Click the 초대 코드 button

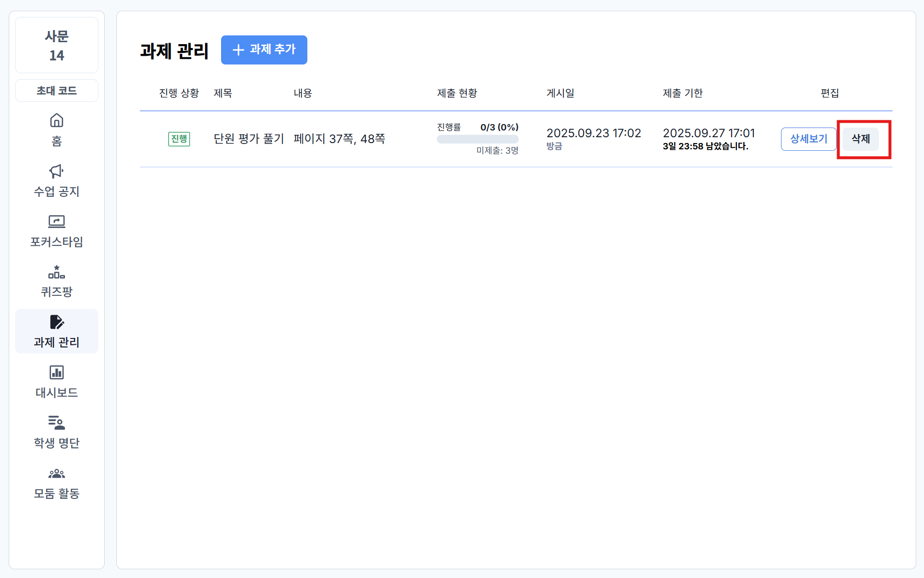point(57,91)
